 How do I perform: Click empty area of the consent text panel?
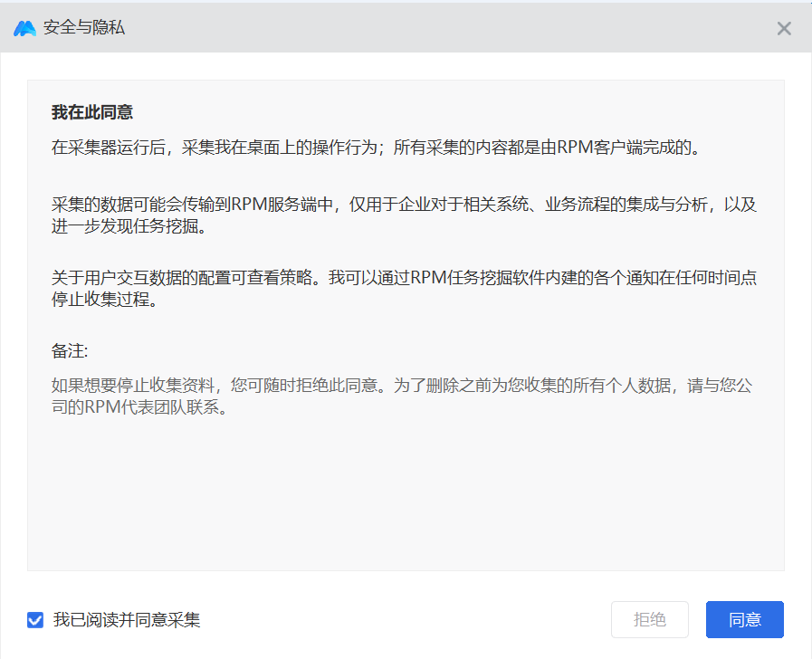(406, 498)
